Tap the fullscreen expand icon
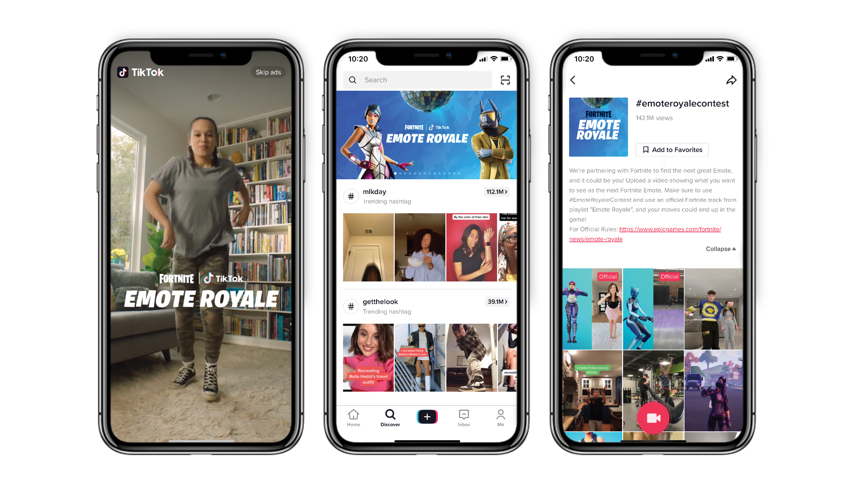 coord(504,80)
